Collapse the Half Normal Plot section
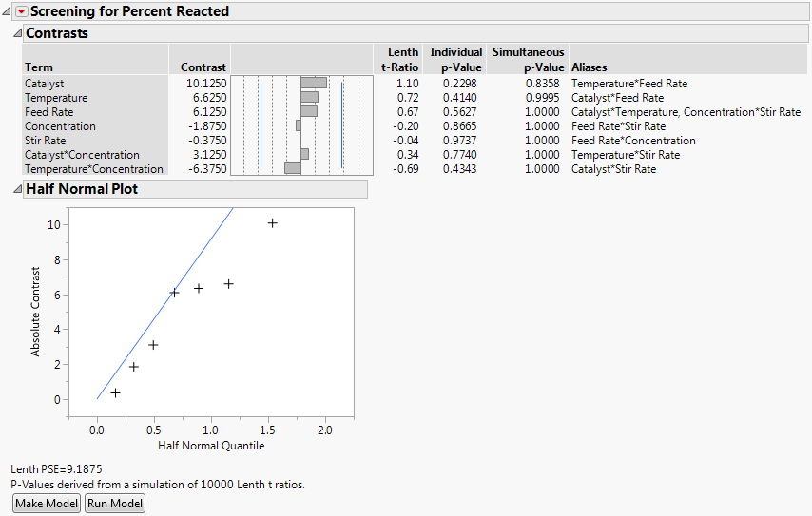Image resolution: width=812 pixels, height=516 pixels. [16, 189]
